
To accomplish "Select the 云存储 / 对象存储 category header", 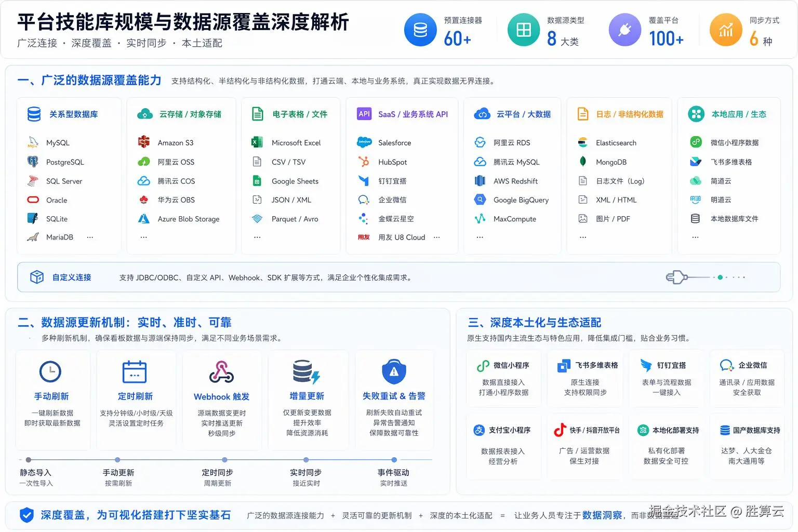I will pyautogui.click(x=190, y=114).
